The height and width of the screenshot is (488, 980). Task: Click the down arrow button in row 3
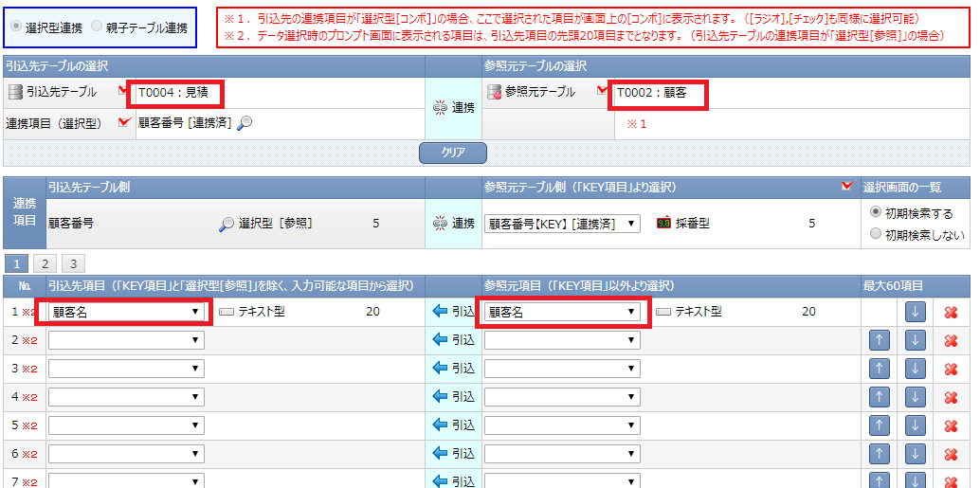pos(915,370)
